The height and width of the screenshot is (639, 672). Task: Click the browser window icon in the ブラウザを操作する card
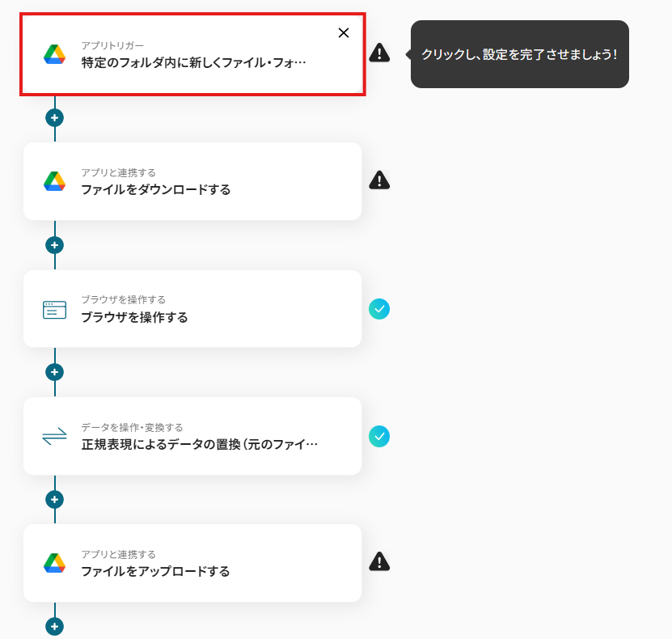[x=54, y=310]
